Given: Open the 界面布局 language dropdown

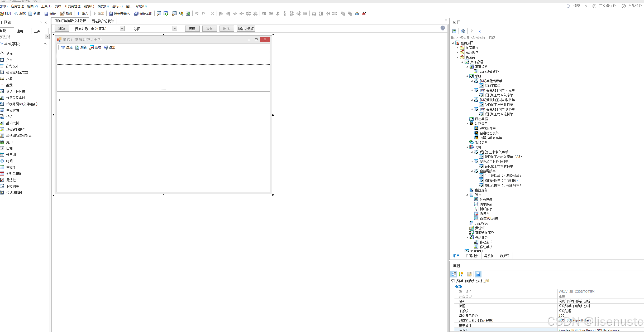Looking at the screenshot, I should (x=122, y=28).
